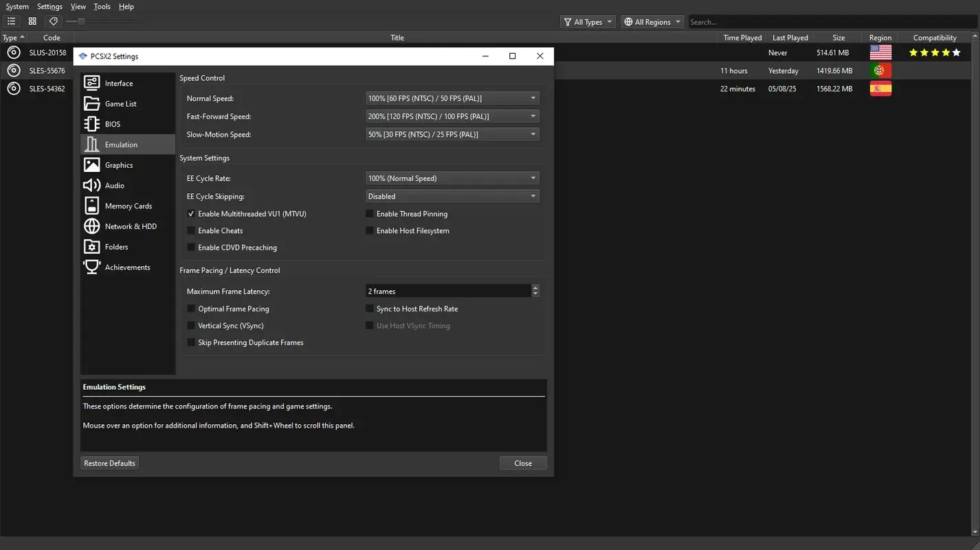Switch game list to grid view
This screenshot has width=980, height=550.
pyautogui.click(x=32, y=21)
